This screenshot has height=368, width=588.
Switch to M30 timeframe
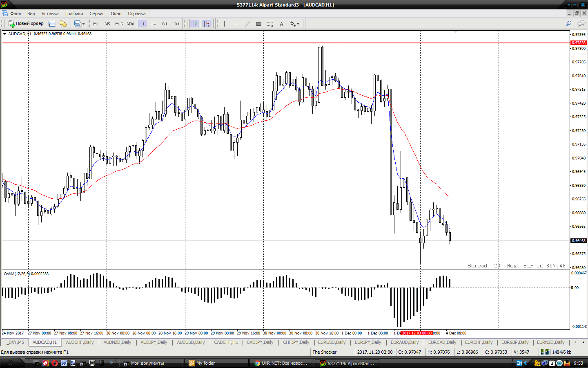point(130,24)
